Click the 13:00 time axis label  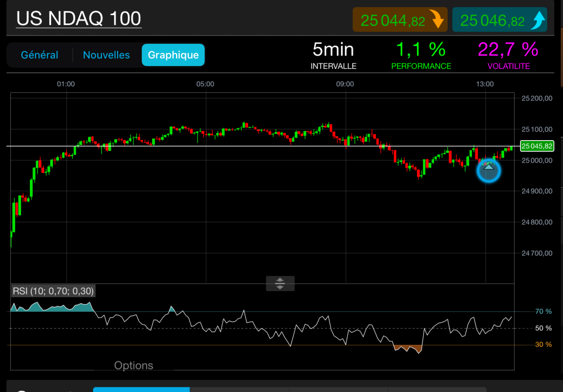point(485,84)
